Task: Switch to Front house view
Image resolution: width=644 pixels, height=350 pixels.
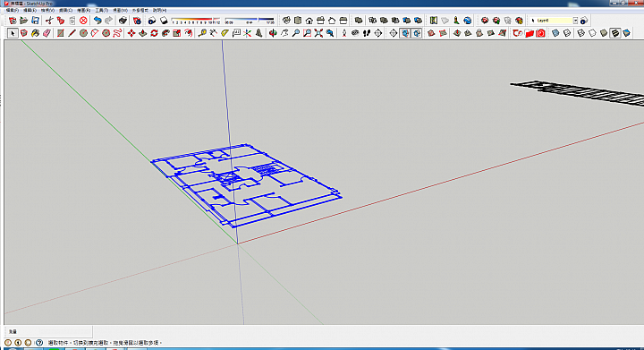Action: [x=309, y=20]
